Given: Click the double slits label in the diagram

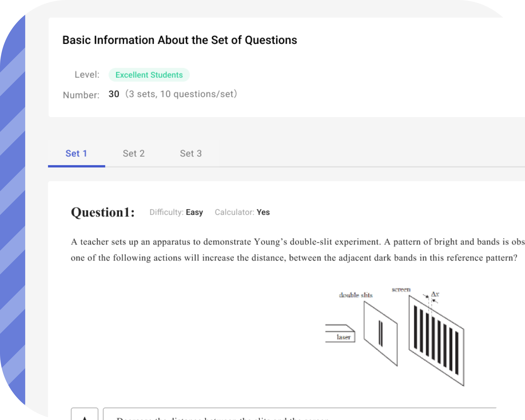Looking at the screenshot, I should [x=356, y=295].
